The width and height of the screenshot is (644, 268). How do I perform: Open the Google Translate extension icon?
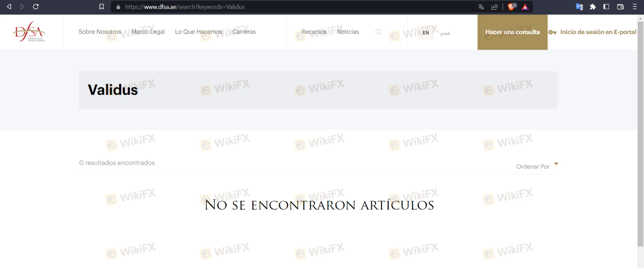click(579, 7)
